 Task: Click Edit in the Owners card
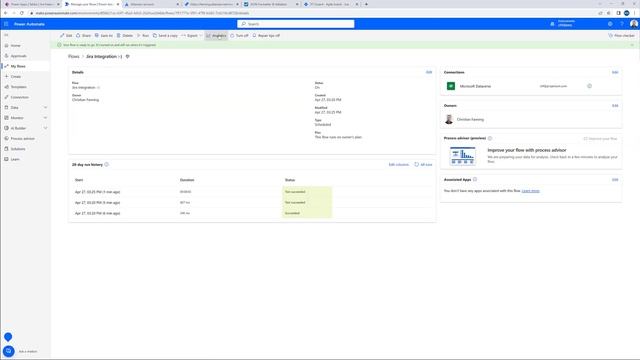click(x=615, y=106)
